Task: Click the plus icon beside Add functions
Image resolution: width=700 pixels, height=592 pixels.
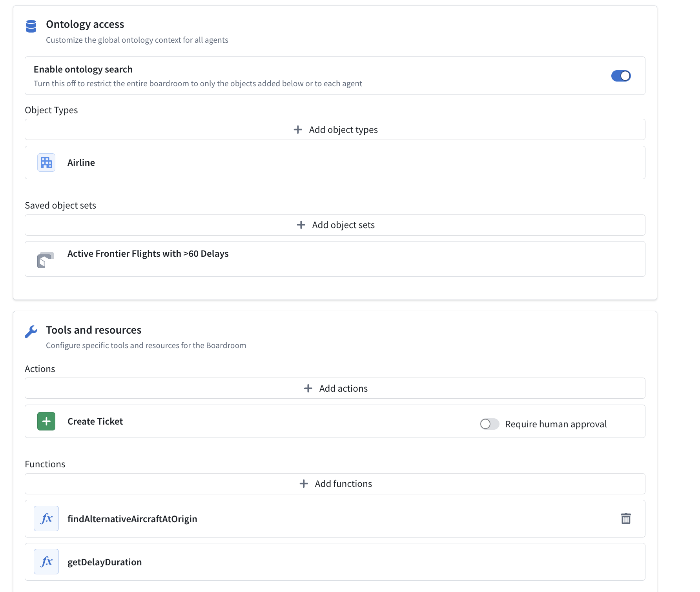Action: pos(304,484)
